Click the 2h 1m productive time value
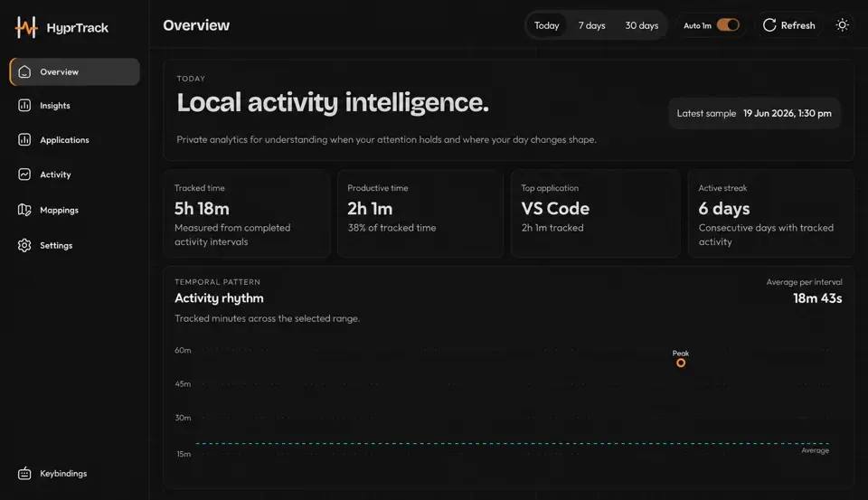 [x=370, y=208]
